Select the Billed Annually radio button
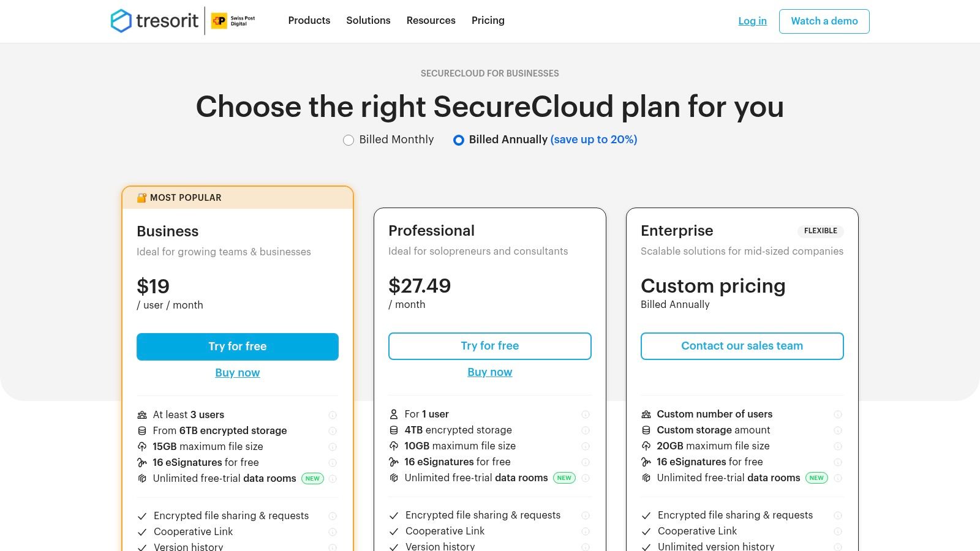This screenshot has height=551, width=980. [x=458, y=140]
